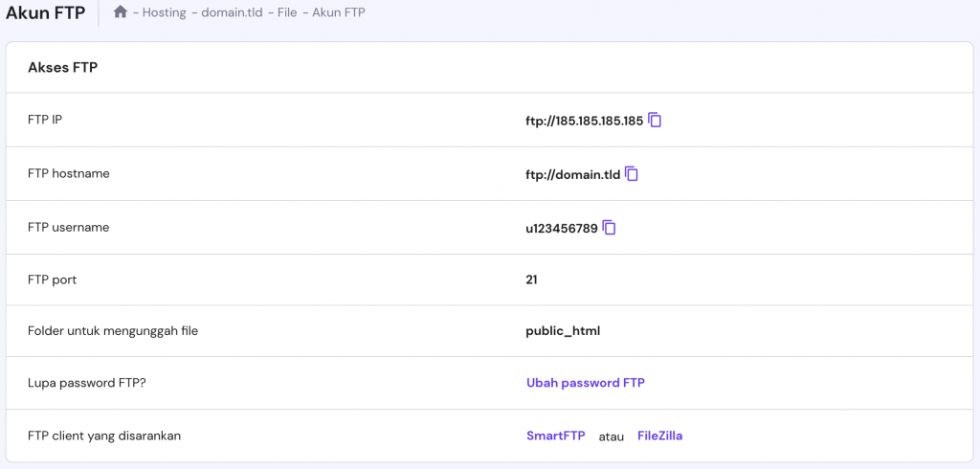Navigate to File in the breadcrumb
This screenshot has width=980, height=469.
pyautogui.click(x=287, y=12)
